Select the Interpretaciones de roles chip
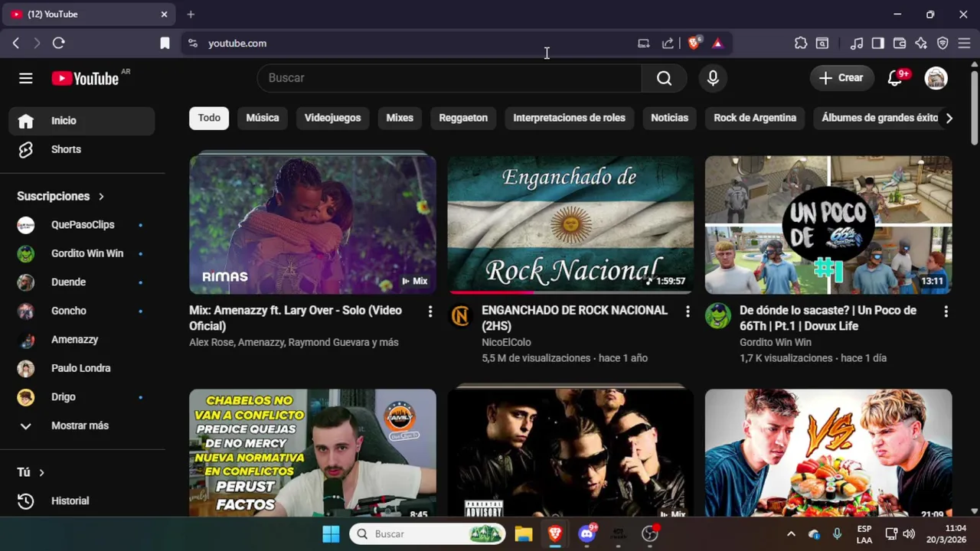This screenshot has height=551, width=980. 569,118
